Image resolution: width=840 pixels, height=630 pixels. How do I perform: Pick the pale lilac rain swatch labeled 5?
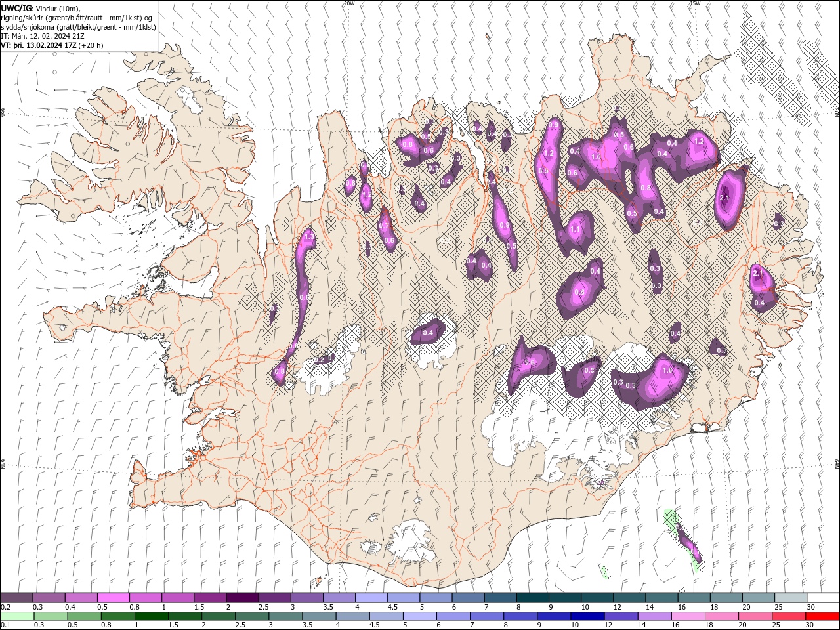[419, 616]
